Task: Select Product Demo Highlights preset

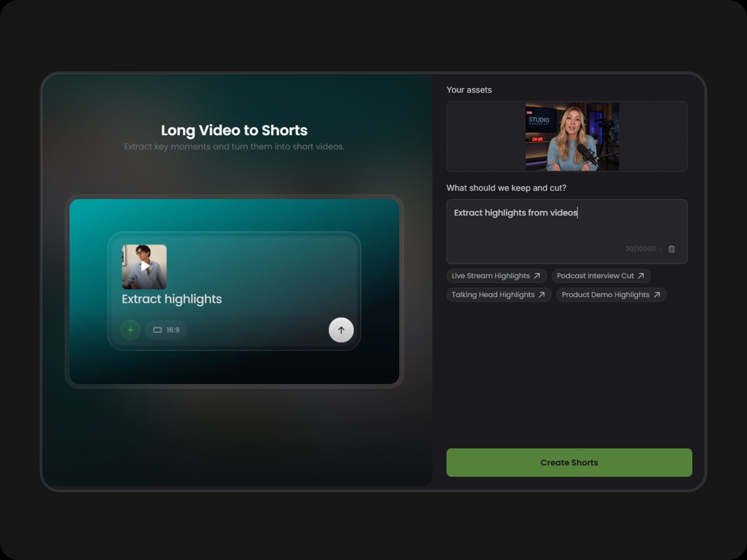Action: [x=611, y=295]
